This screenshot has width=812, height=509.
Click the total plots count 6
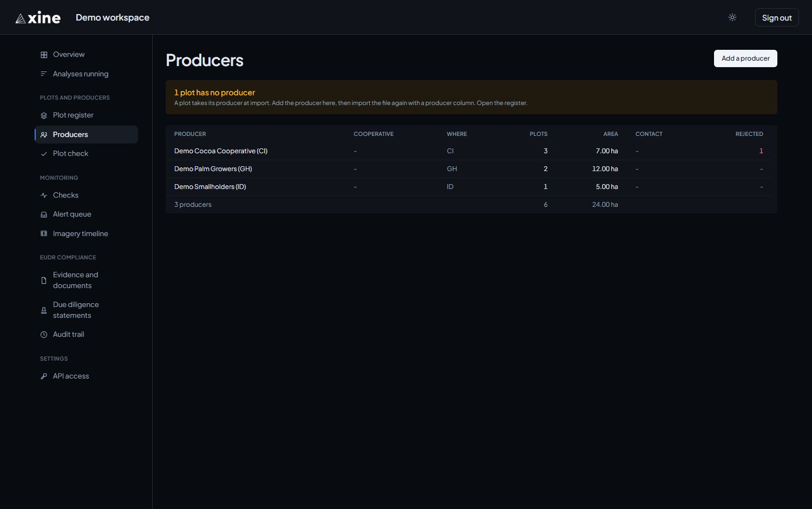546,205
